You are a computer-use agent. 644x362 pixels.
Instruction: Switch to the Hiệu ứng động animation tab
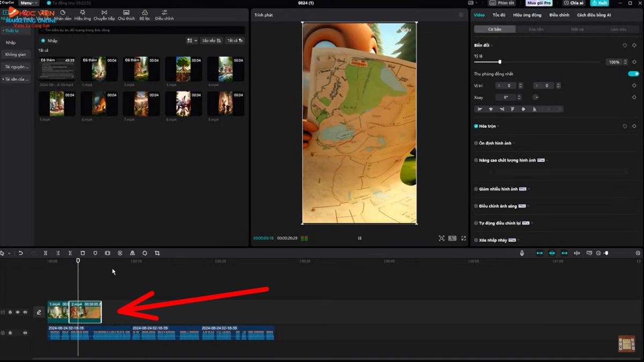pos(527,15)
